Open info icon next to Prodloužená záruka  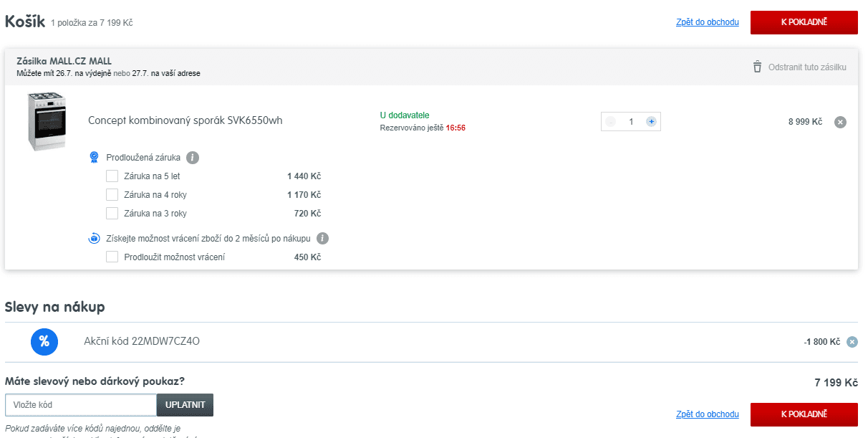tap(193, 158)
